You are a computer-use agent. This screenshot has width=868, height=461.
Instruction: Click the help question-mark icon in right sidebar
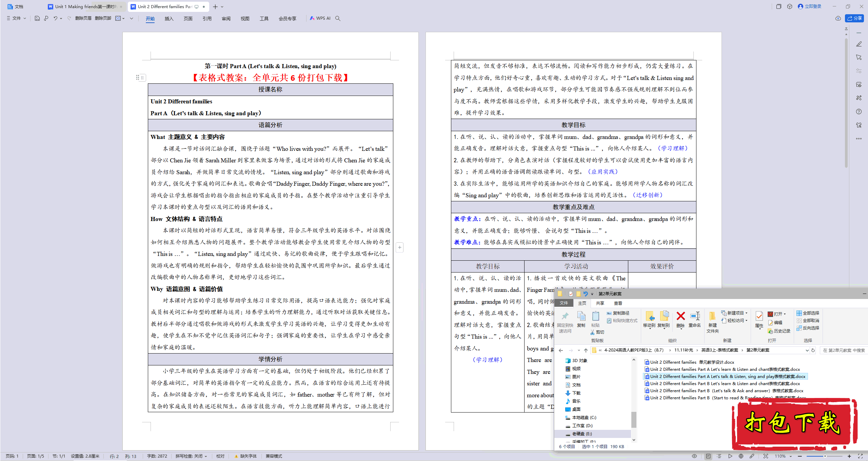click(x=859, y=112)
